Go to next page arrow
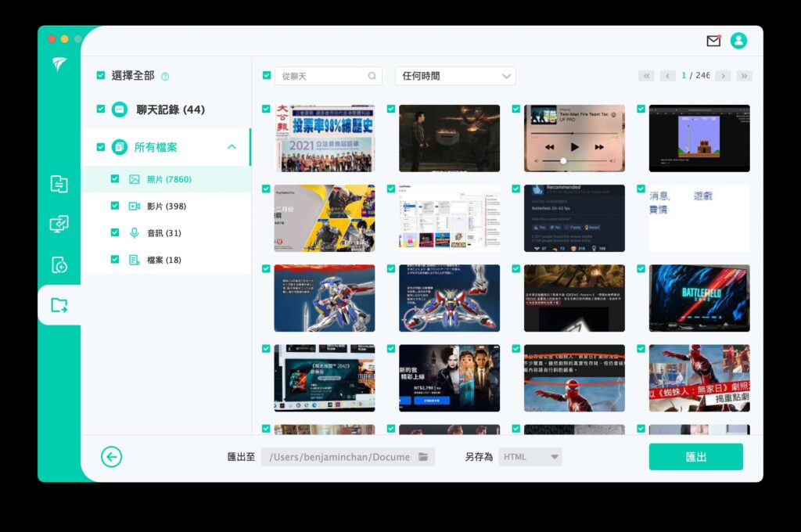 [x=723, y=76]
